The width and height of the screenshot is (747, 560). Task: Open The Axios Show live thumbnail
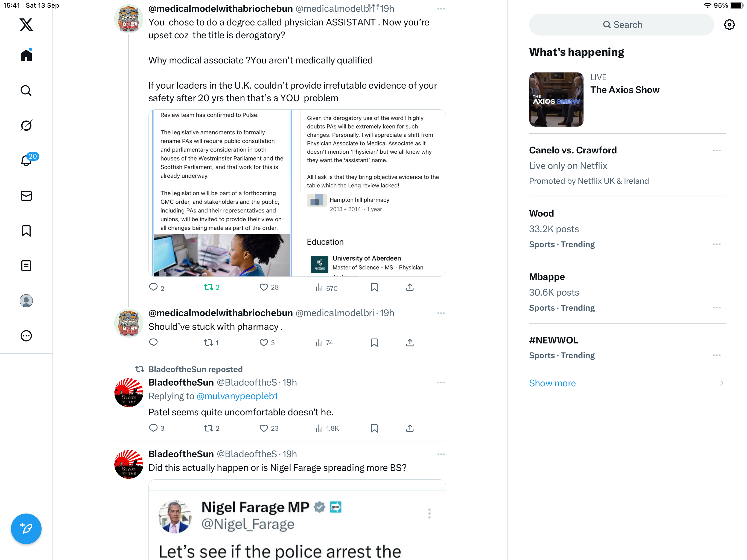pyautogui.click(x=556, y=99)
